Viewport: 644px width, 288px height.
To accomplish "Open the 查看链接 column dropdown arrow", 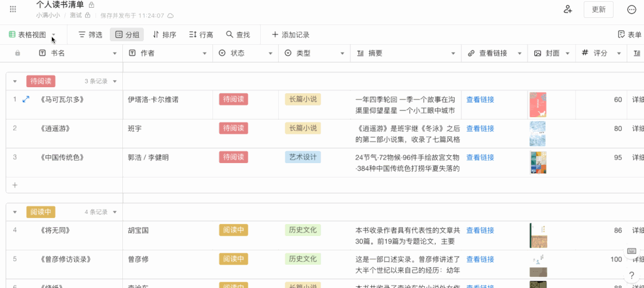I will click(519, 54).
